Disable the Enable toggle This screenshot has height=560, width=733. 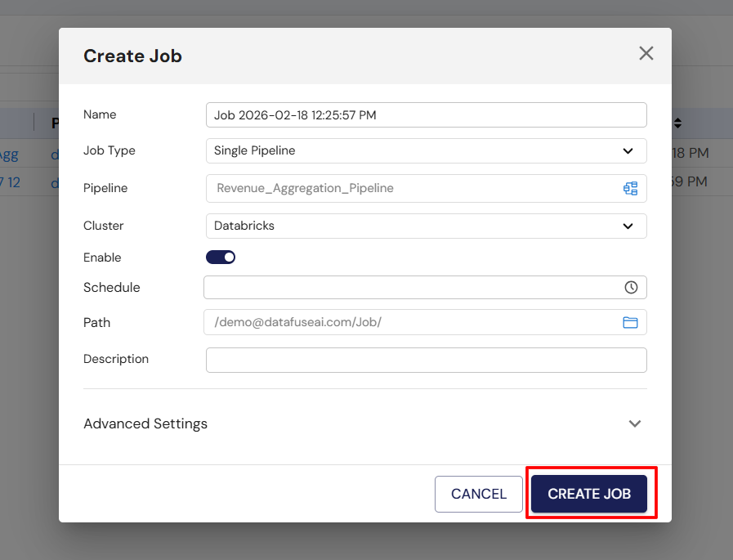[x=220, y=257]
